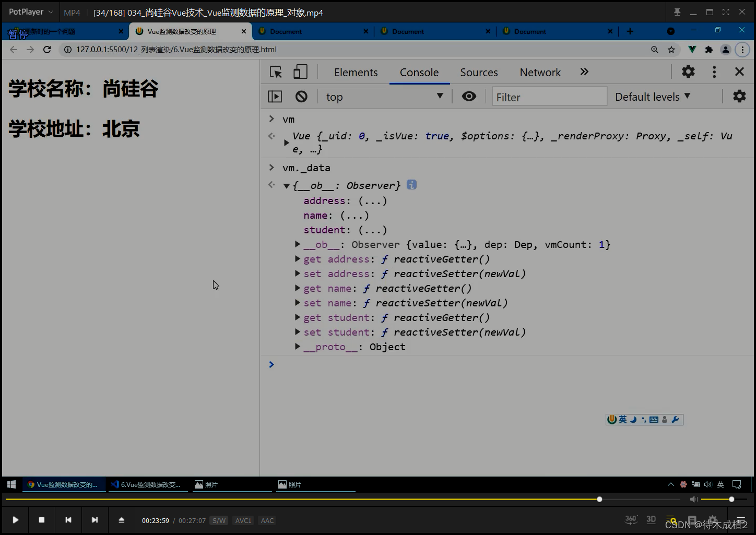Screen dimensions: 756x535
Task: Clear the console output
Action: pyautogui.click(x=301, y=97)
